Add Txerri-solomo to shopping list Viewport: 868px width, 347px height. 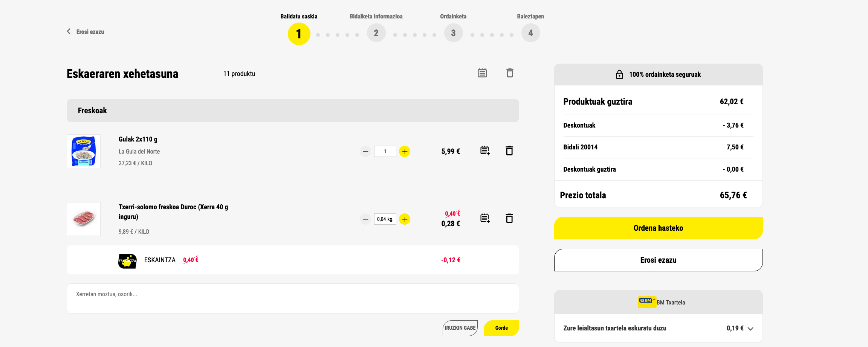485,219
